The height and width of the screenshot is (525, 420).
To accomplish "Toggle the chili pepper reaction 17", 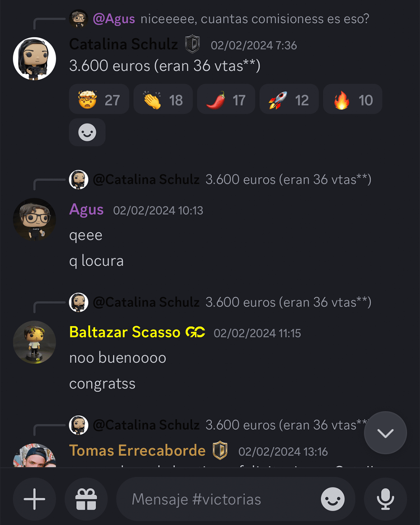I will (226, 99).
